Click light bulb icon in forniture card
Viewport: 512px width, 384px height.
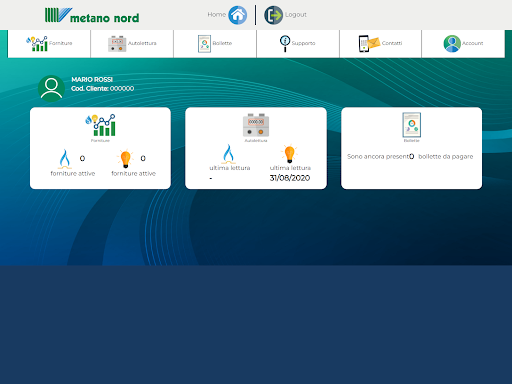click(x=125, y=158)
